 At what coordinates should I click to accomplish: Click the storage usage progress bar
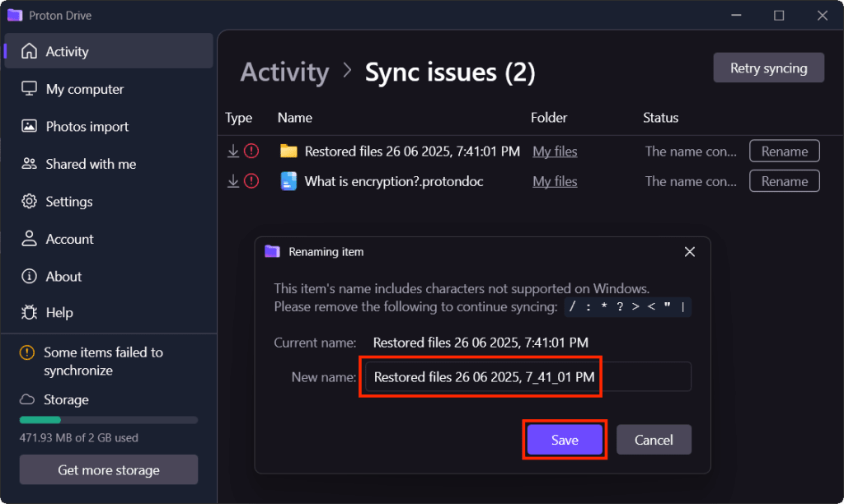point(109,420)
